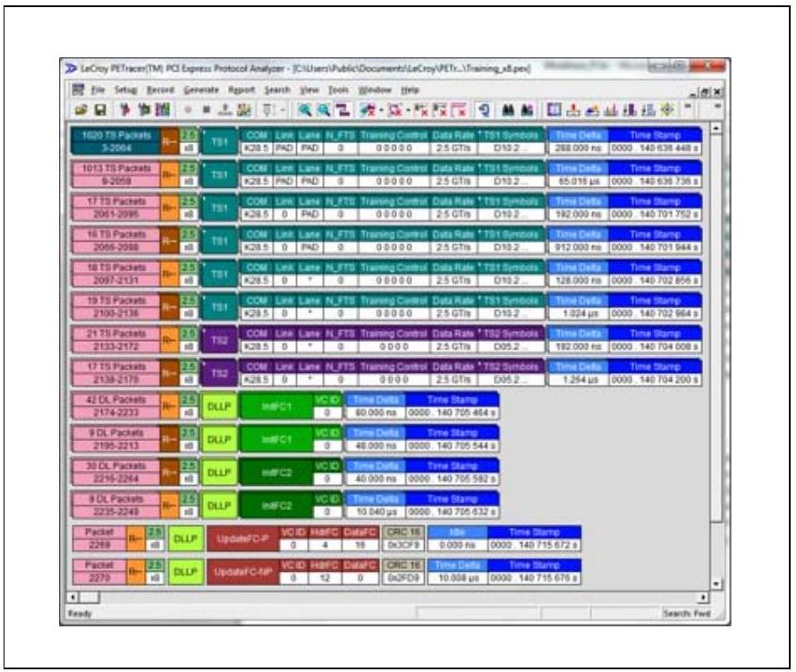Click the binoculars Find icon
Image resolution: width=796 pixels, height=672 pixels.
[x=508, y=110]
